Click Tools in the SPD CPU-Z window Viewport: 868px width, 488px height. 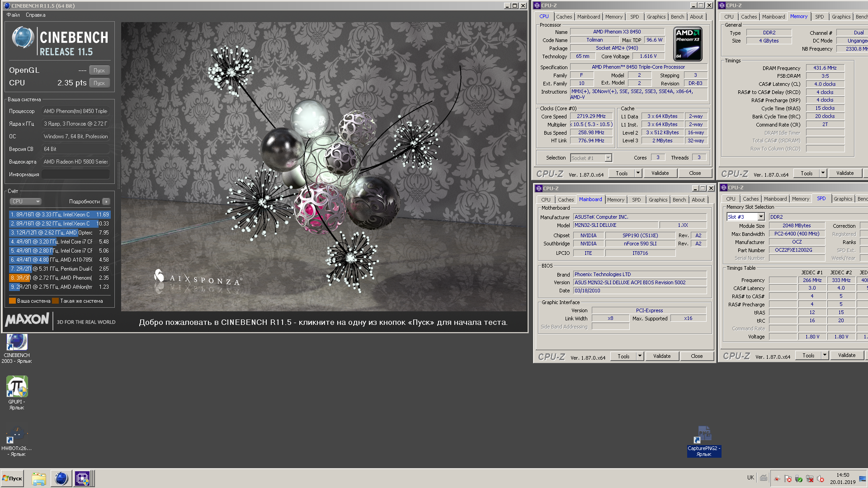(x=808, y=356)
